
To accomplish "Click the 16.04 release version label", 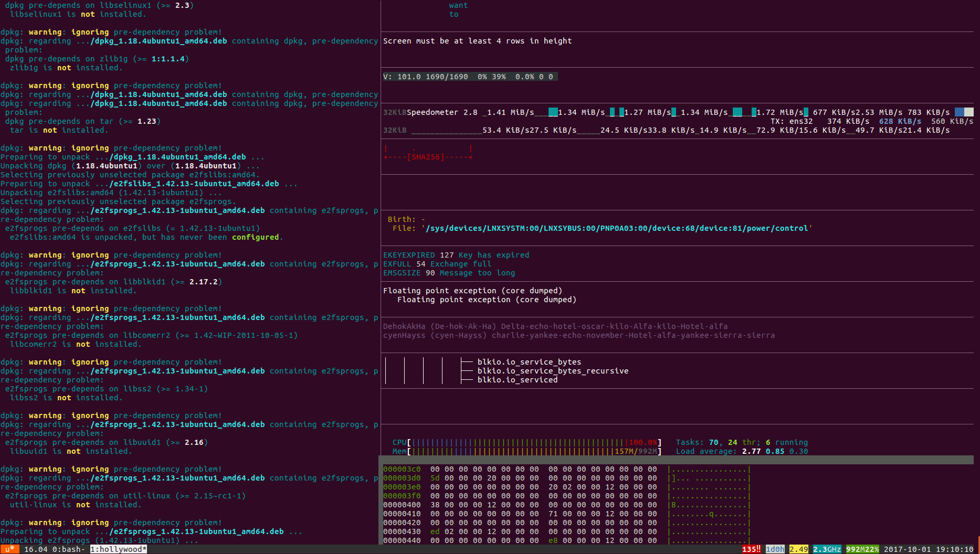I will tap(36, 549).
